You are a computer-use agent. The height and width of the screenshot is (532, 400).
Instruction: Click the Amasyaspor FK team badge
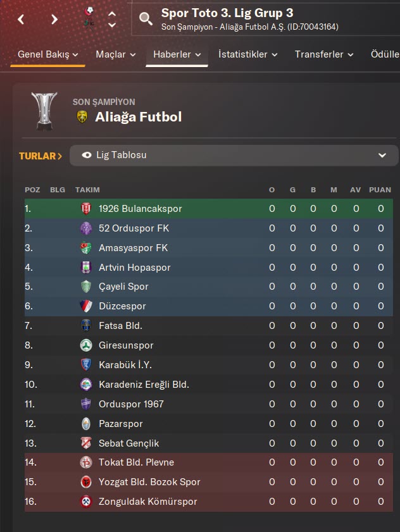pos(86,248)
